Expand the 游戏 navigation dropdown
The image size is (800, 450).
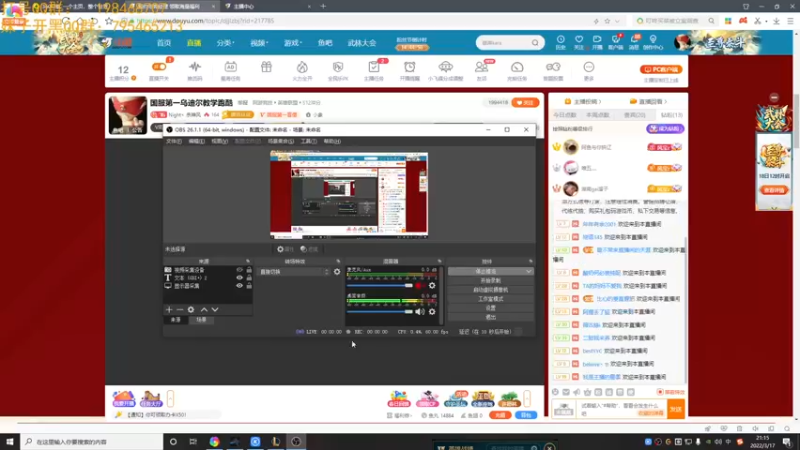tap(293, 43)
